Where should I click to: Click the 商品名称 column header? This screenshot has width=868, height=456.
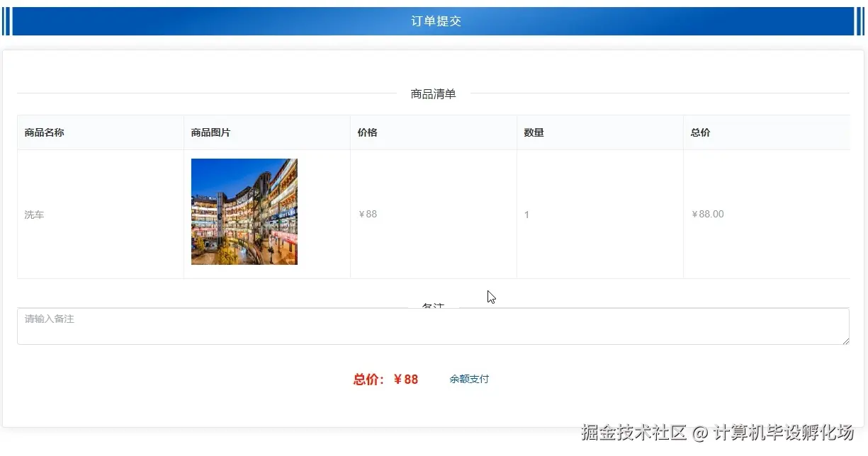44,132
